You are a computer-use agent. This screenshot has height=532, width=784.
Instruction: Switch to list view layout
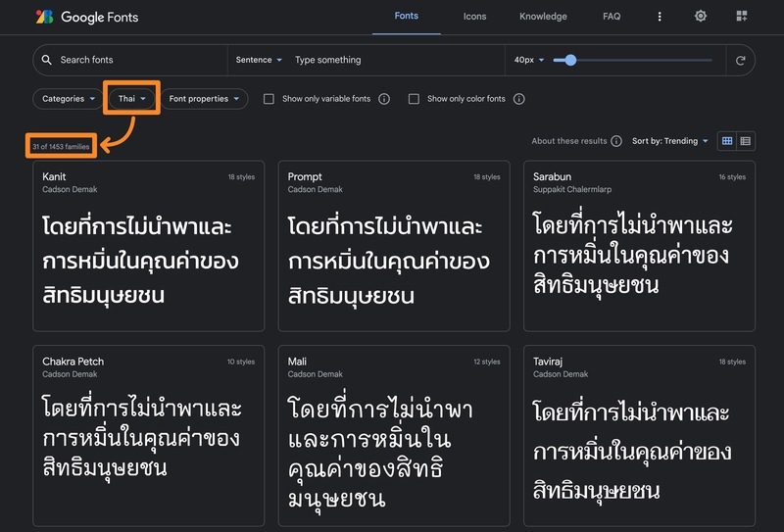click(746, 141)
